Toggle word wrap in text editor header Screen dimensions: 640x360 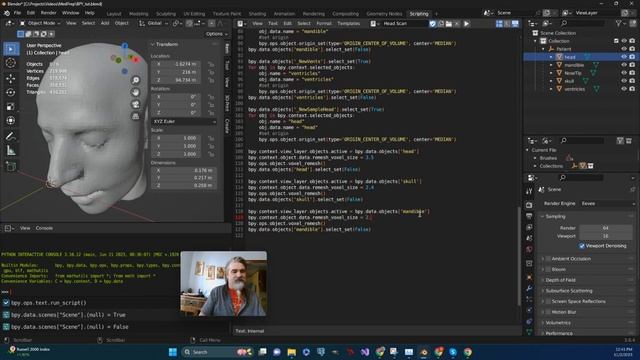tap(507, 24)
